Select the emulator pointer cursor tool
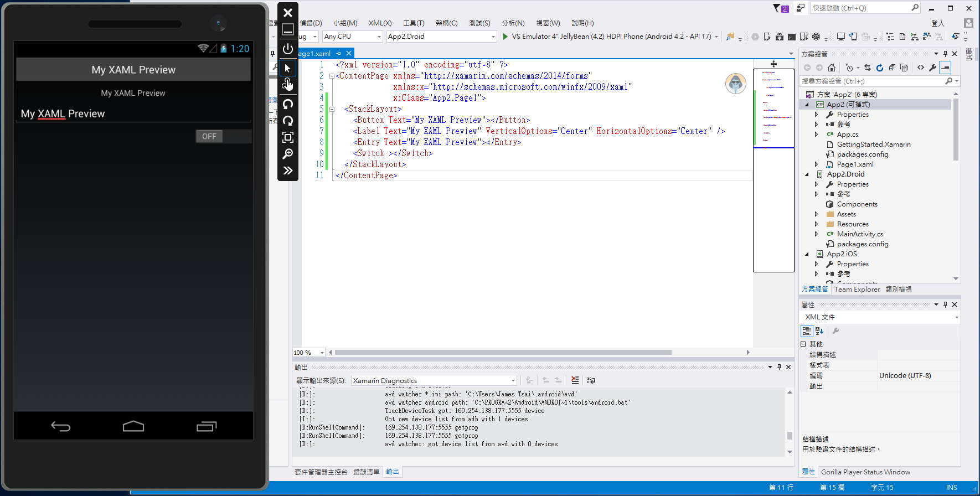 click(x=287, y=68)
